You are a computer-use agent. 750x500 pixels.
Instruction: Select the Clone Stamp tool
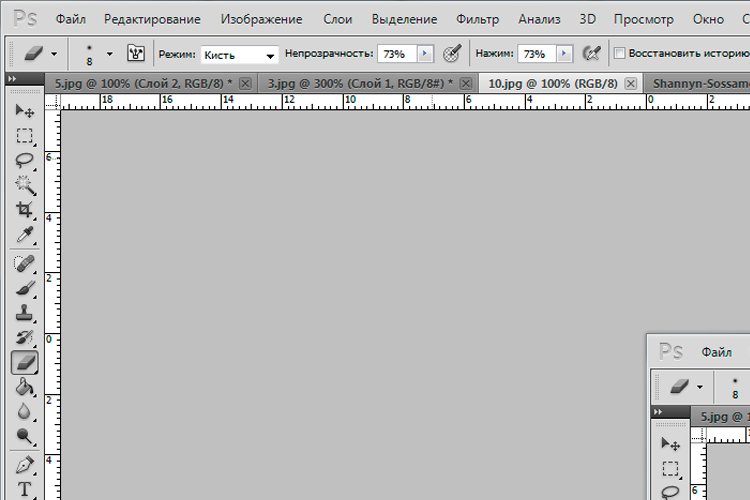[24, 313]
